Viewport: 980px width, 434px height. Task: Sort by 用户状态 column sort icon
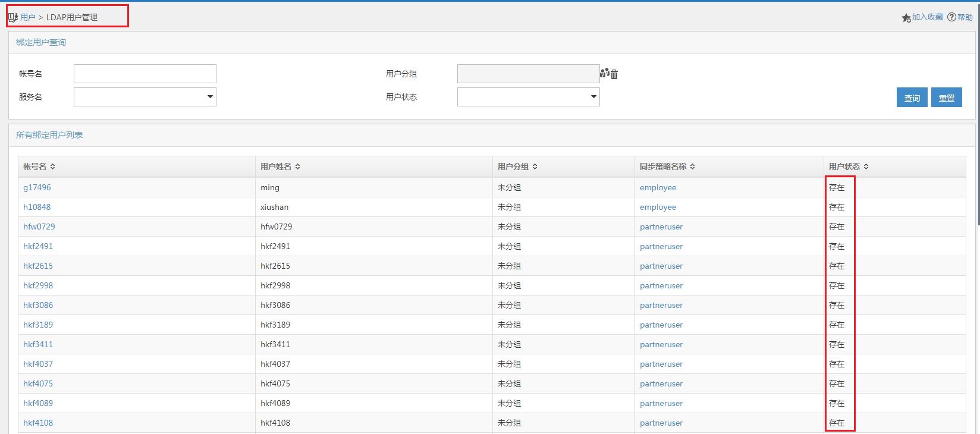click(866, 166)
